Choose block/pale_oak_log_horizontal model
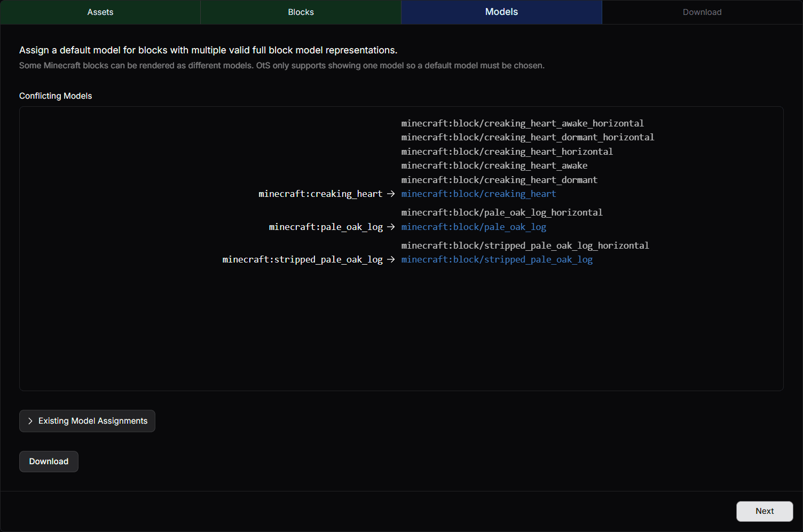Viewport: 803px width, 532px height. coord(502,212)
